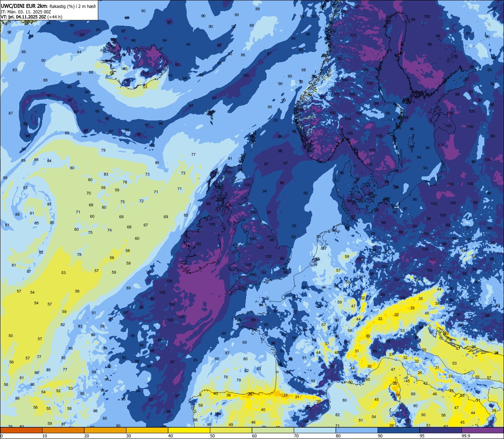504x439 pixels.
Task: Select the color bar tick label "30"
Action: coord(129,436)
